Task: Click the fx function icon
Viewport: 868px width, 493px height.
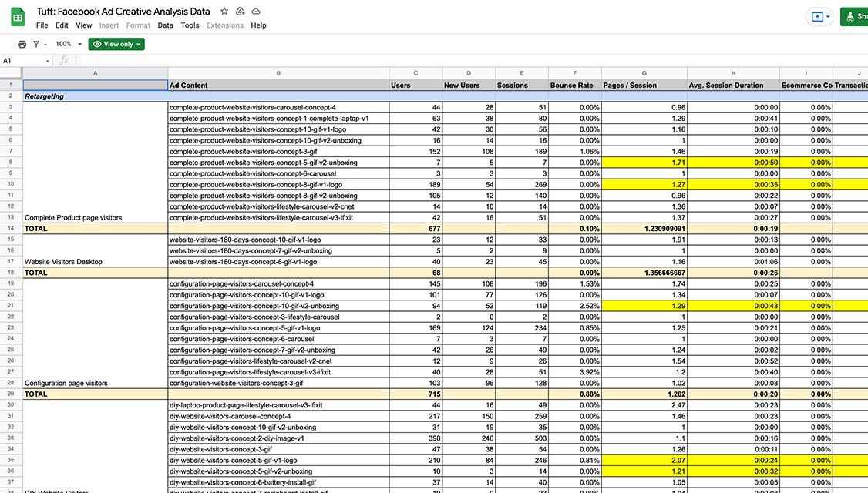Action: (64, 60)
